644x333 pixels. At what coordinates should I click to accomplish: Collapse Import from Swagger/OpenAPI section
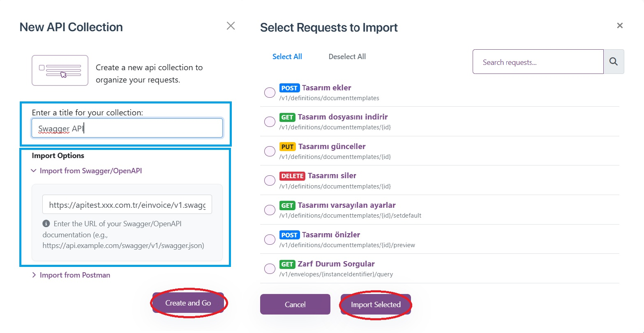point(87,171)
